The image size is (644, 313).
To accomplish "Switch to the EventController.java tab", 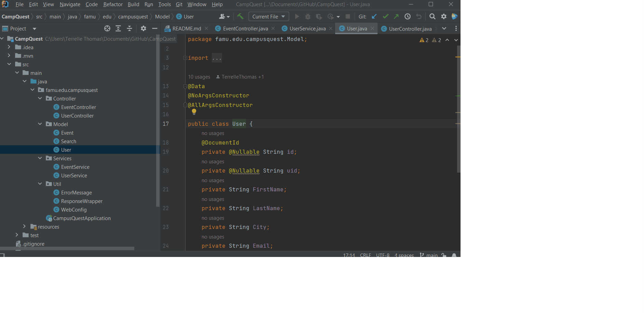I will pyautogui.click(x=245, y=29).
